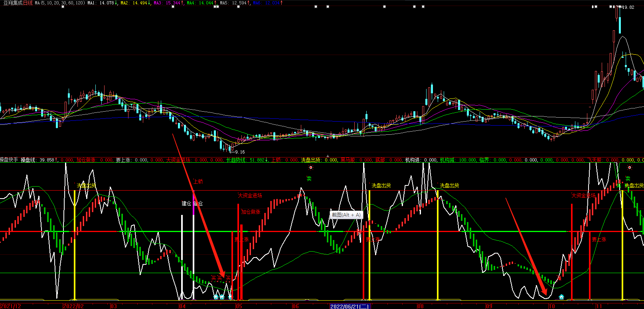Click the red sun sell icon near November
644x309 pixels.
coord(630,168)
